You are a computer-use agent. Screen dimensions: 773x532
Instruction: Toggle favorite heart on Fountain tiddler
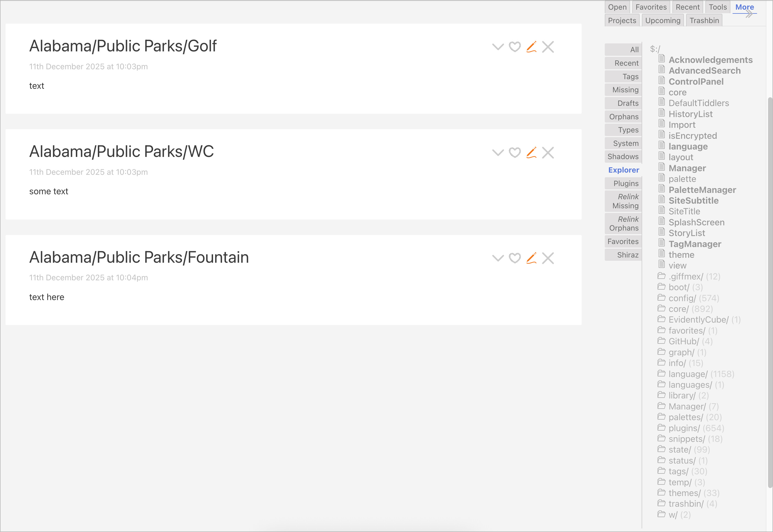(x=515, y=258)
